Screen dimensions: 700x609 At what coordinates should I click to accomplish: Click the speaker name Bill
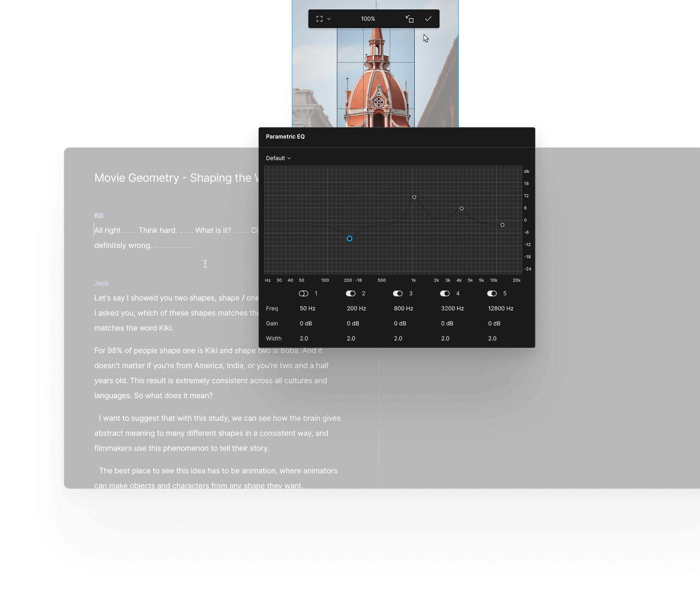tap(99, 216)
